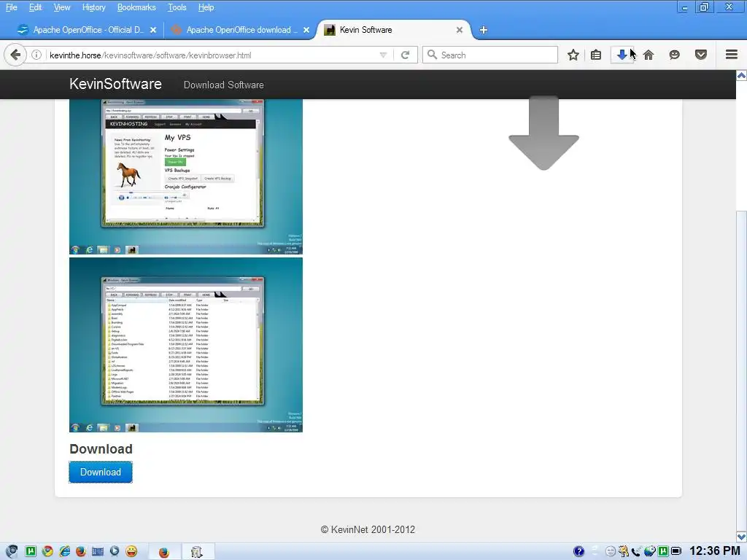Viewport: 747px width, 560px height.
Task: Click the phone handset tray icon
Action: [x=636, y=551]
